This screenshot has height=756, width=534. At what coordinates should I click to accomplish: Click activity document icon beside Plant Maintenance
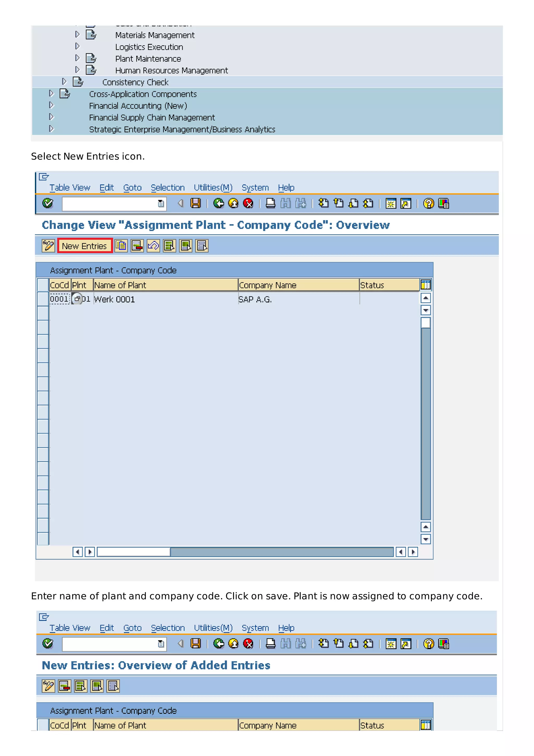coord(91,58)
